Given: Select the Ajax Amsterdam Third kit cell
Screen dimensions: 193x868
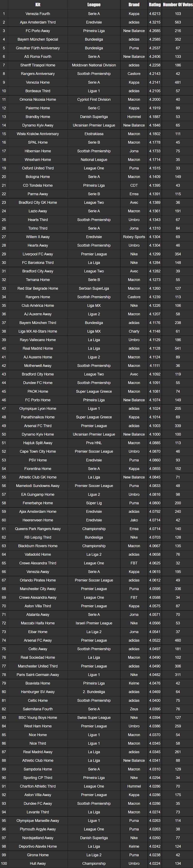Looking at the screenshot, I should coord(38,22).
